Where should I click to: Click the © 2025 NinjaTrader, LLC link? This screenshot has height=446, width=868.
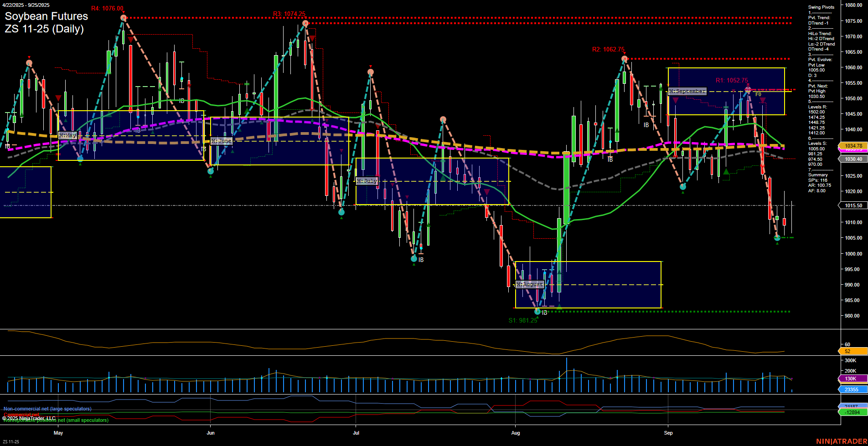click(x=29, y=417)
